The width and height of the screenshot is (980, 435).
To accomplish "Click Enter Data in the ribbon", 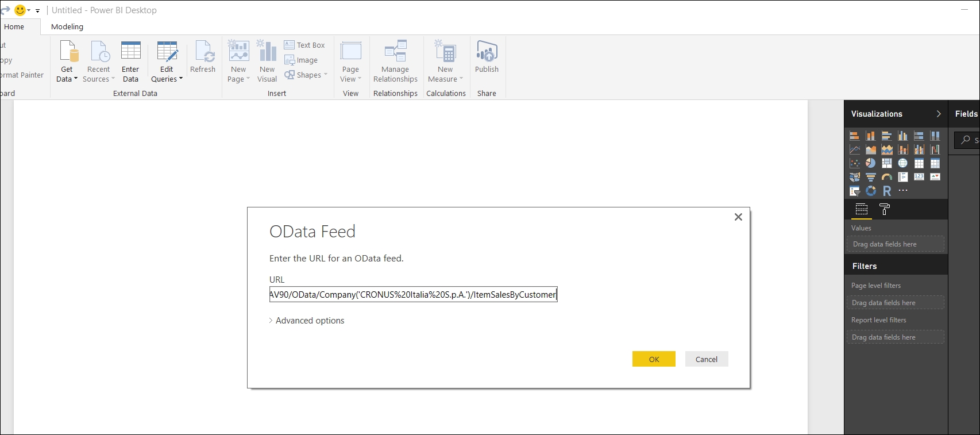I will coord(130,61).
